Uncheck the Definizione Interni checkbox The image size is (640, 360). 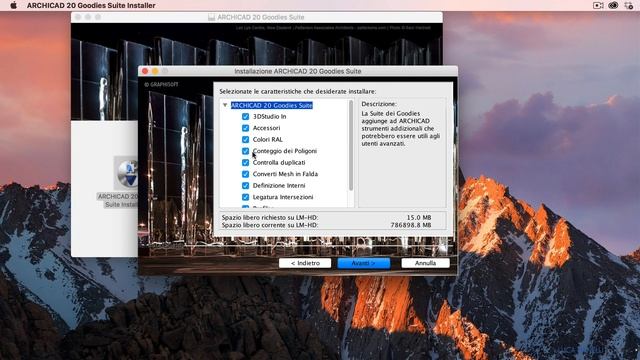(x=245, y=185)
